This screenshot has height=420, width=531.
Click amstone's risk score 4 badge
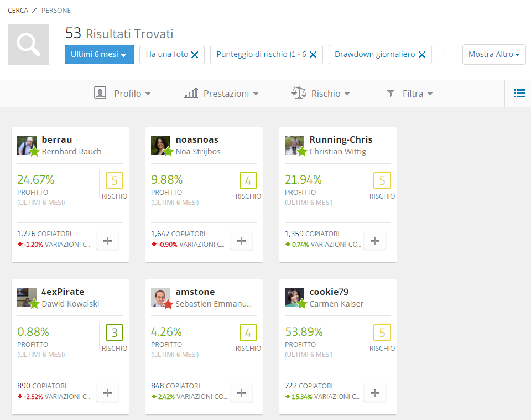point(248,332)
